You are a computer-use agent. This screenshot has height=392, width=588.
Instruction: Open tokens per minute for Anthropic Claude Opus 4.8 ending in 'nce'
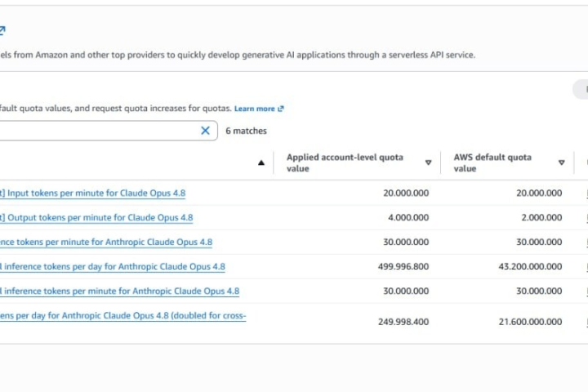(x=106, y=242)
